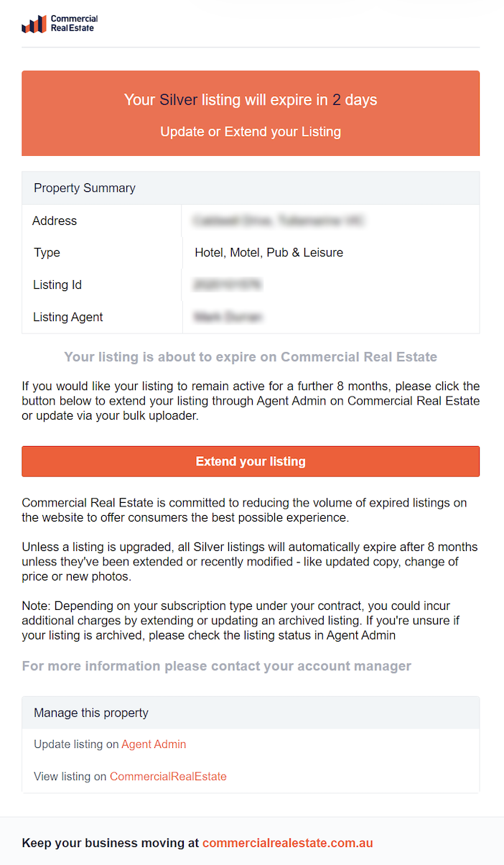504x865 pixels.
Task: Select the Property Summary header
Action: click(85, 188)
